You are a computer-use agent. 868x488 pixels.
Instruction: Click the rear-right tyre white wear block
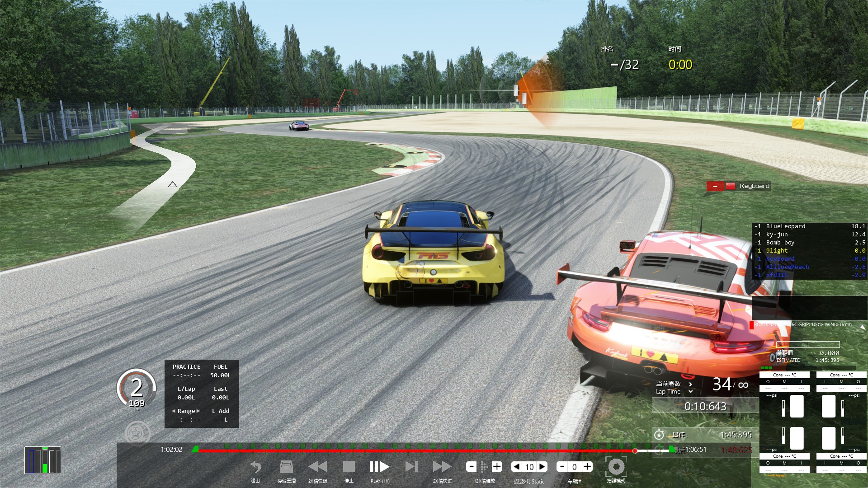(829, 438)
